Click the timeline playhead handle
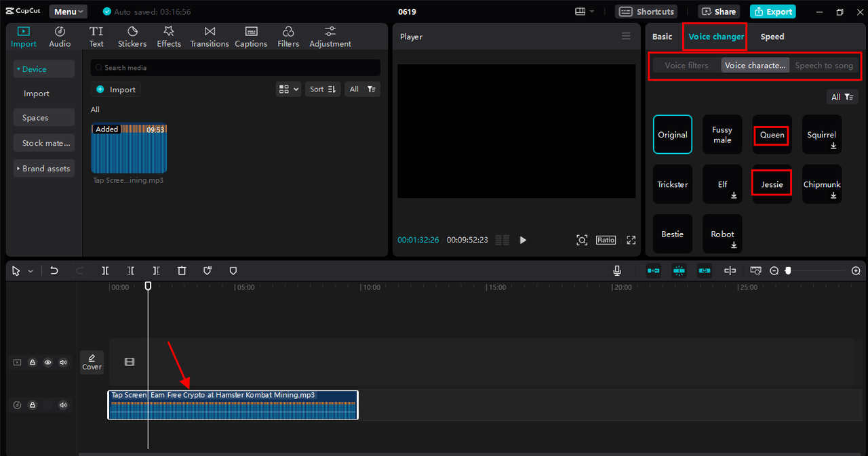 (x=148, y=286)
